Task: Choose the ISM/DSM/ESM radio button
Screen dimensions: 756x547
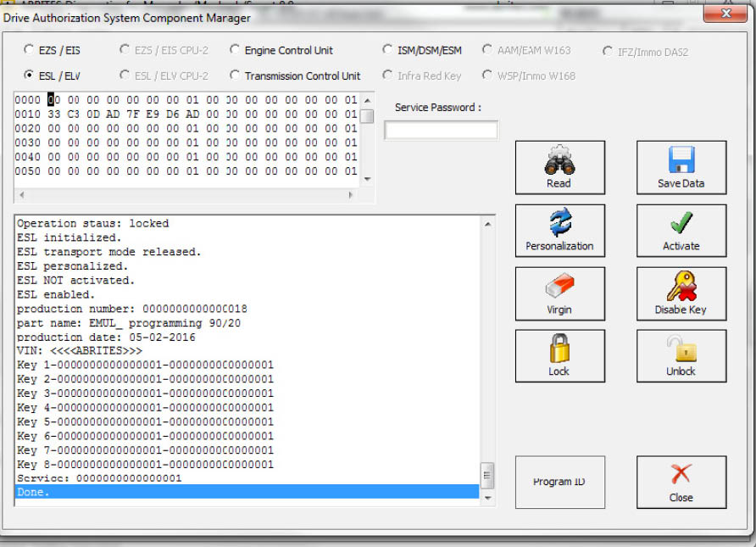Action: [388, 51]
